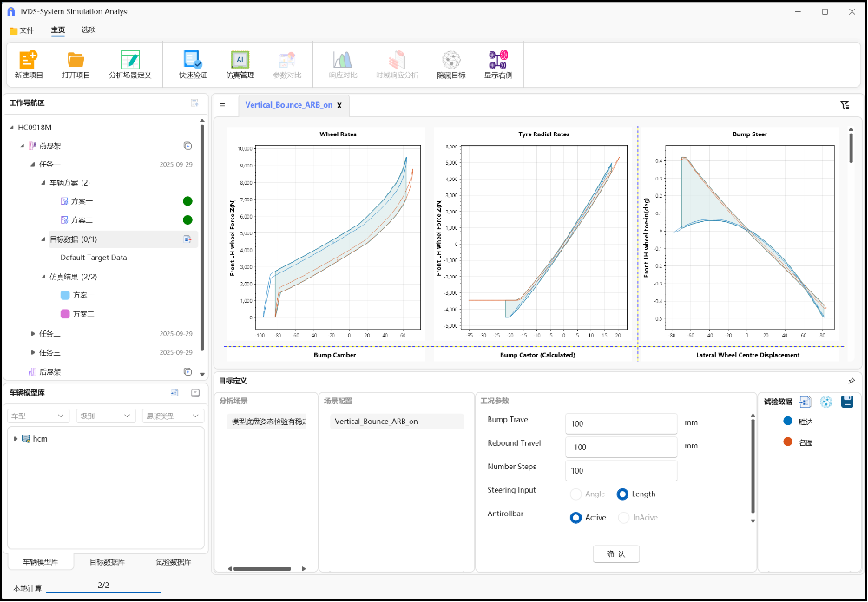Click the 显示右侧 show right side icon
This screenshot has width=868, height=602.
point(498,60)
